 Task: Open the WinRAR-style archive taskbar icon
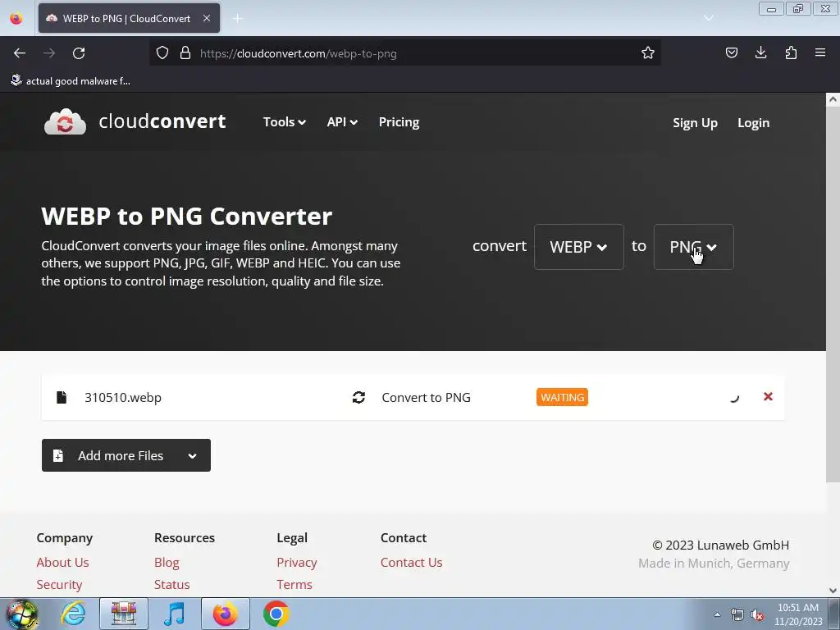click(x=124, y=614)
